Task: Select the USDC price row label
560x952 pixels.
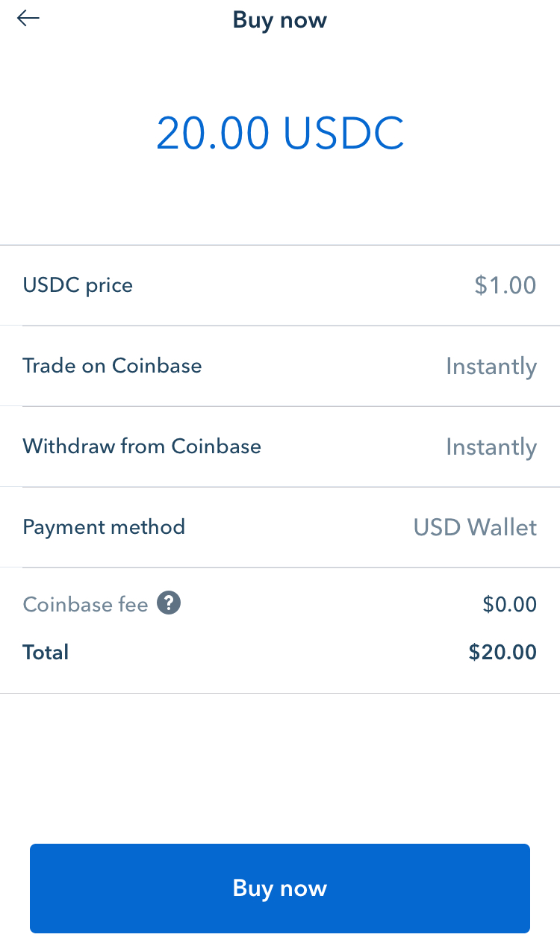Action: pyautogui.click(x=78, y=285)
